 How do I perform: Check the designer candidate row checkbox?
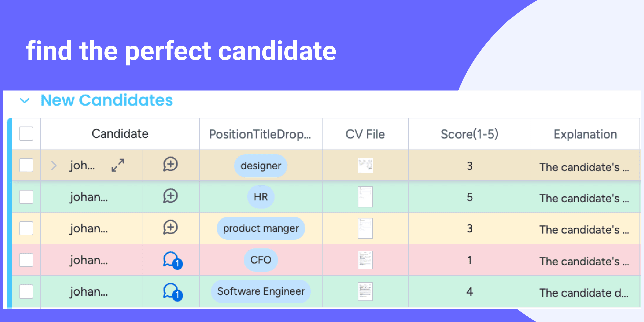click(x=26, y=165)
